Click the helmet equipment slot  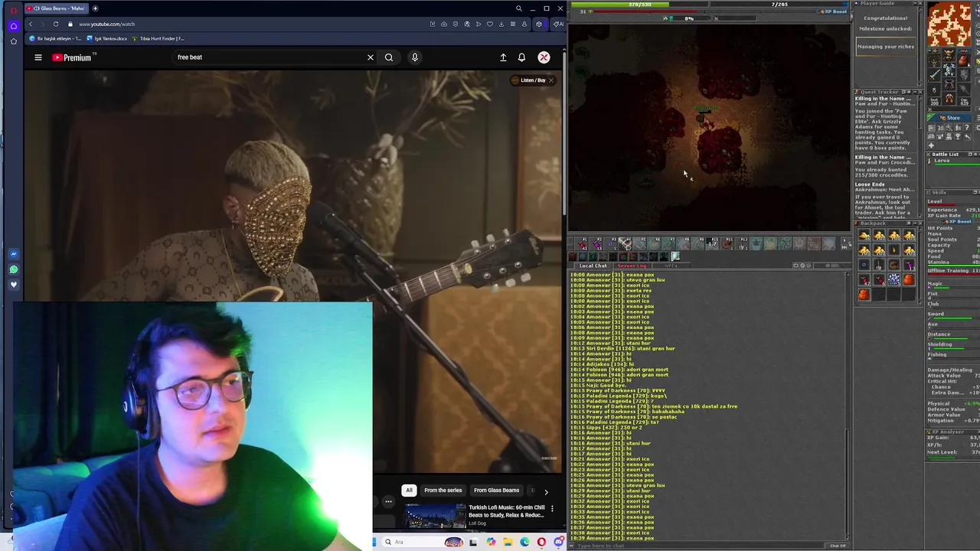[949, 56]
